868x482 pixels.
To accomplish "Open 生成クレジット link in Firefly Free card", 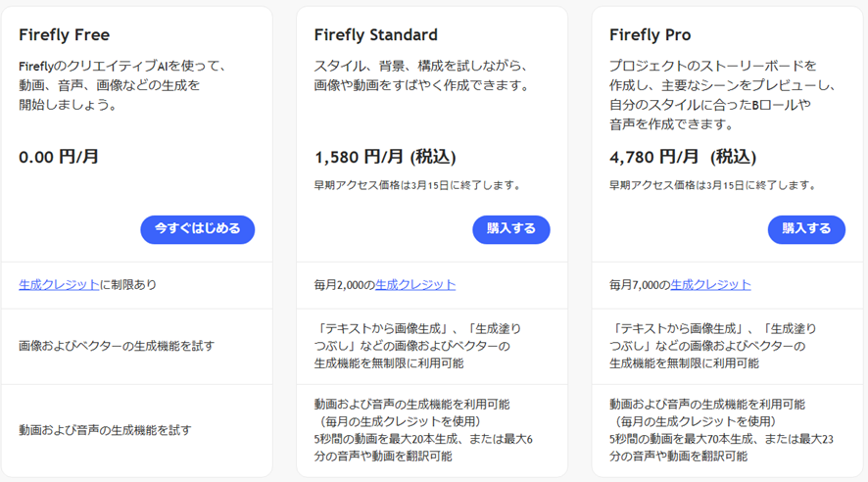I will pyautogui.click(x=59, y=285).
